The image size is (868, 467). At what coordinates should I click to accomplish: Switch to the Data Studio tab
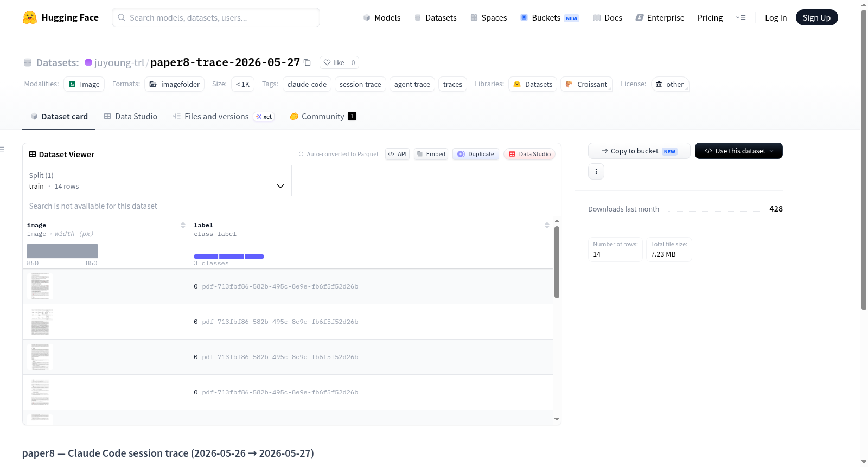(x=131, y=116)
